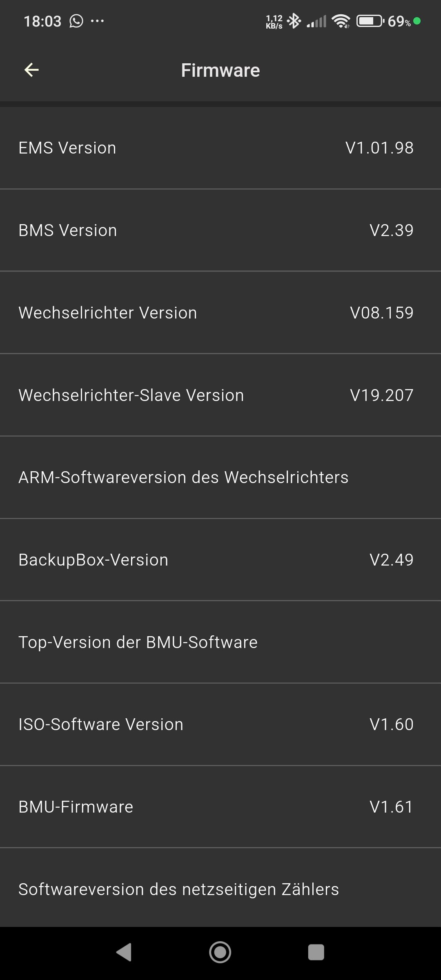Tap the ISO-Software Version V1.60 value
Viewport: 441px width, 980px height.
[x=391, y=725]
